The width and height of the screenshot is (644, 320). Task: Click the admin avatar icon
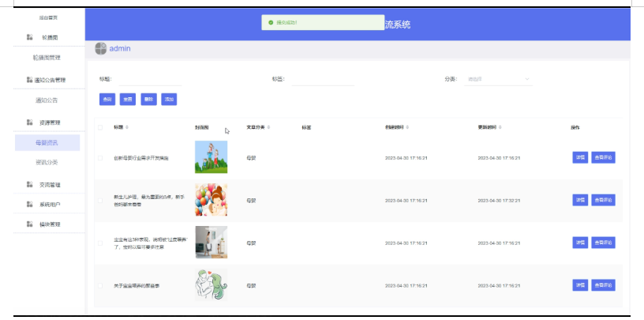tap(101, 48)
